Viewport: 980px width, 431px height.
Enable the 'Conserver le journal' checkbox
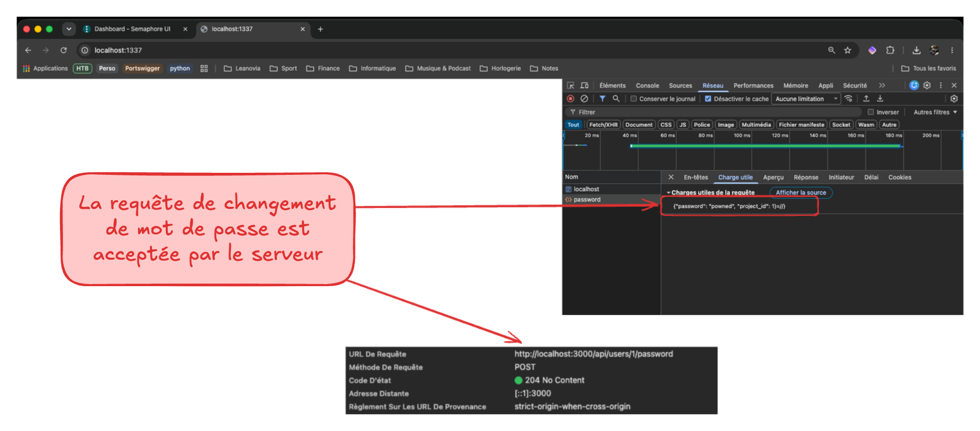634,99
